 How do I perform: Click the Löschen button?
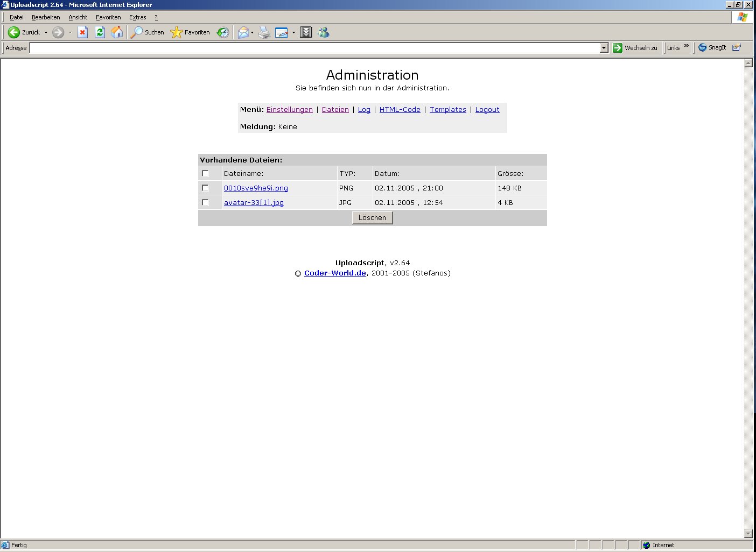click(372, 217)
